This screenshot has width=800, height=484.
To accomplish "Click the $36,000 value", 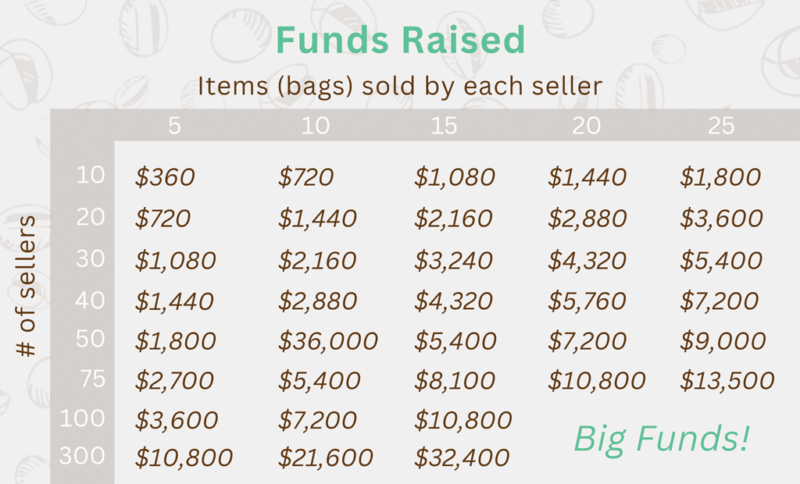I will pos(328,340).
